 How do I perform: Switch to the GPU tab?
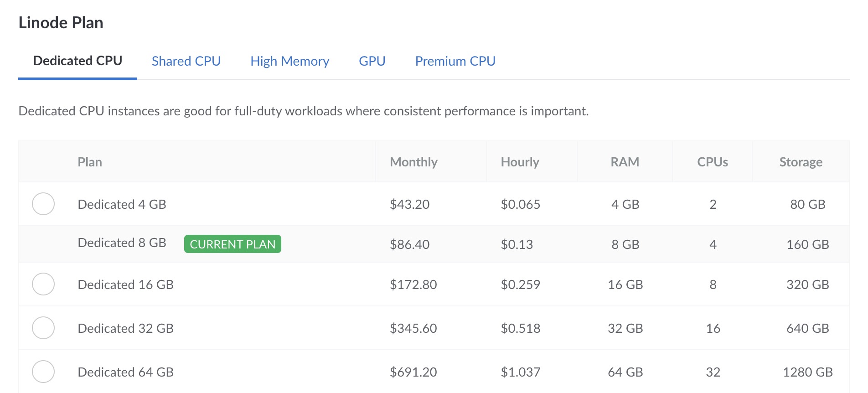pos(372,61)
